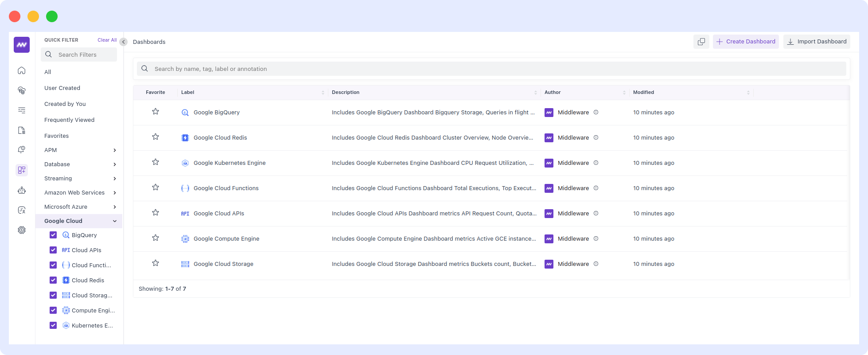Image resolution: width=868 pixels, height=355 pixels.
Task: Click Middleware author in Google Compute Engine row
Action: point(573,238)
